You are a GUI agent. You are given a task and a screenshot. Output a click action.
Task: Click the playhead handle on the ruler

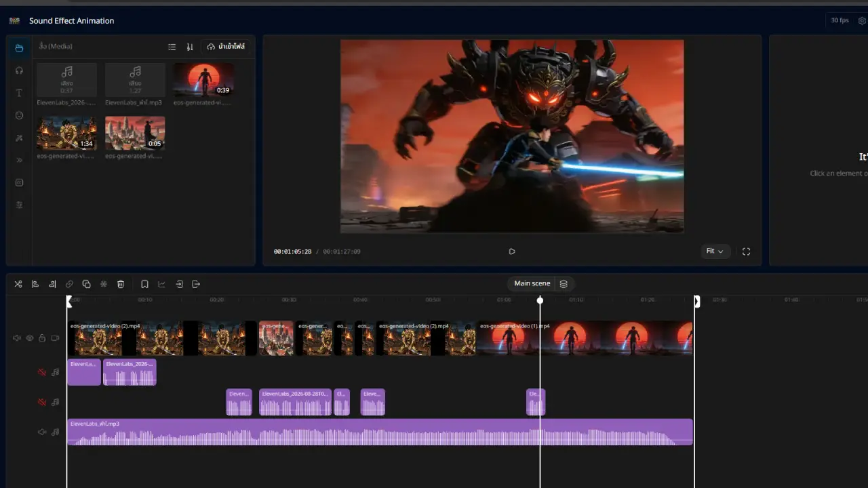tap(540, 300)
